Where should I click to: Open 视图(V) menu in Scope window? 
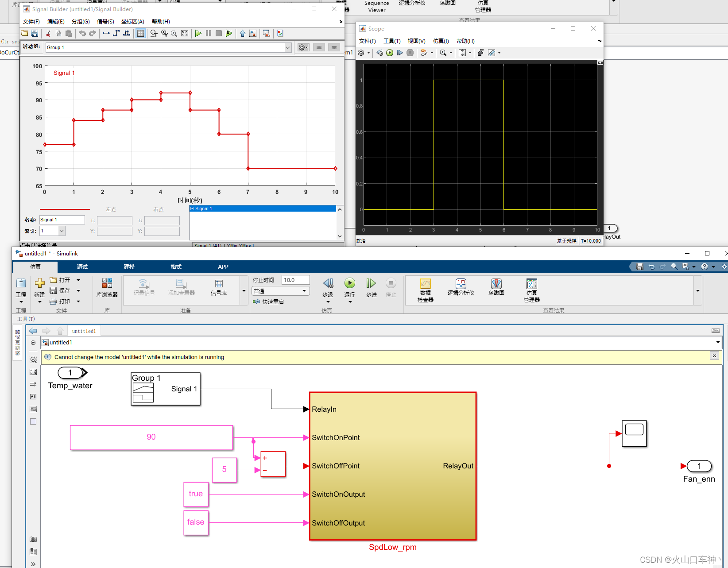(417, 41)
